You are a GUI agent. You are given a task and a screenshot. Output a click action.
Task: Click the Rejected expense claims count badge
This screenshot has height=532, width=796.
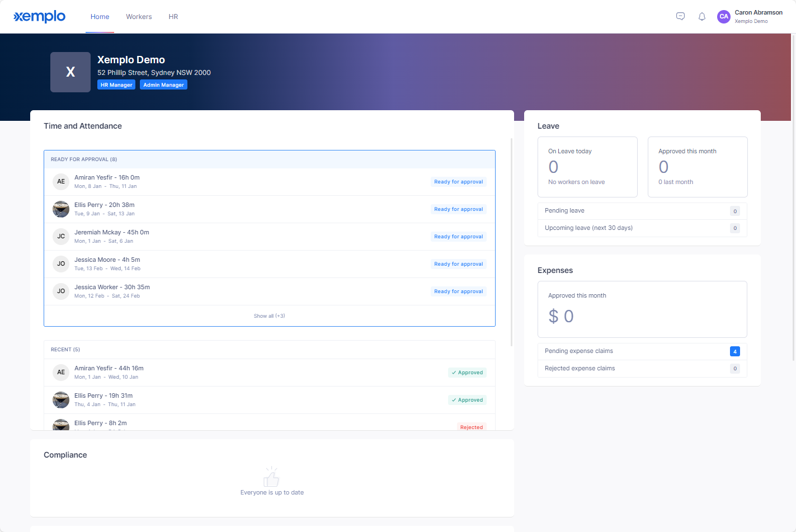[735, 369]
